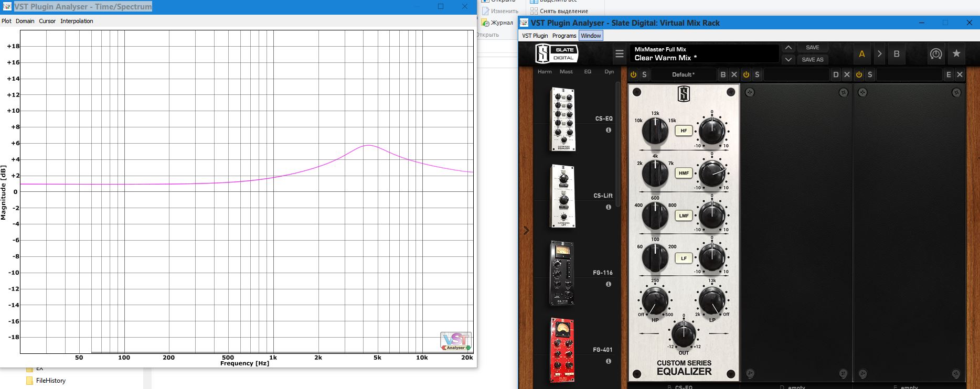
Task: Show info for the FG-116 module
Action: click(x=609, y=284)
